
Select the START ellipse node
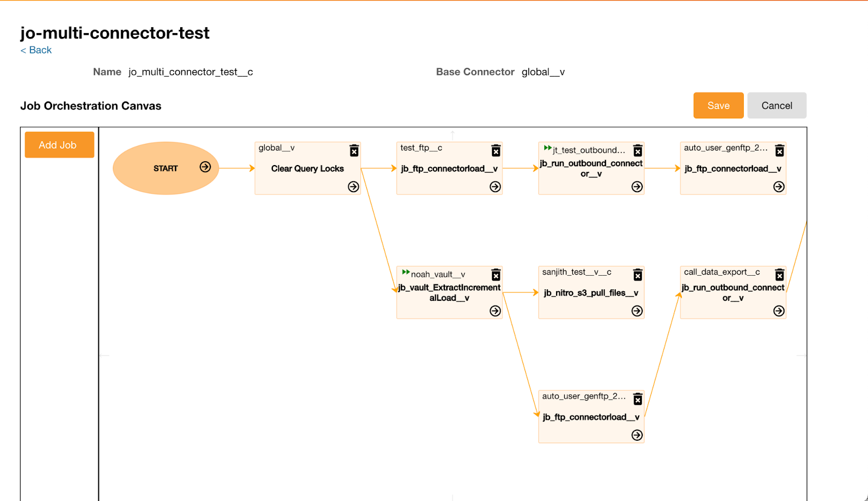click(x=163, y=168)
